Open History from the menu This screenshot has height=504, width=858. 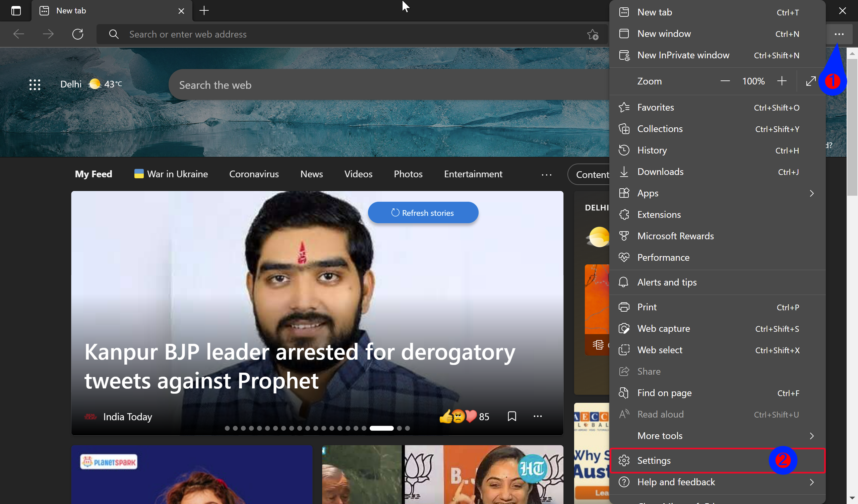[x=717, y=150]
